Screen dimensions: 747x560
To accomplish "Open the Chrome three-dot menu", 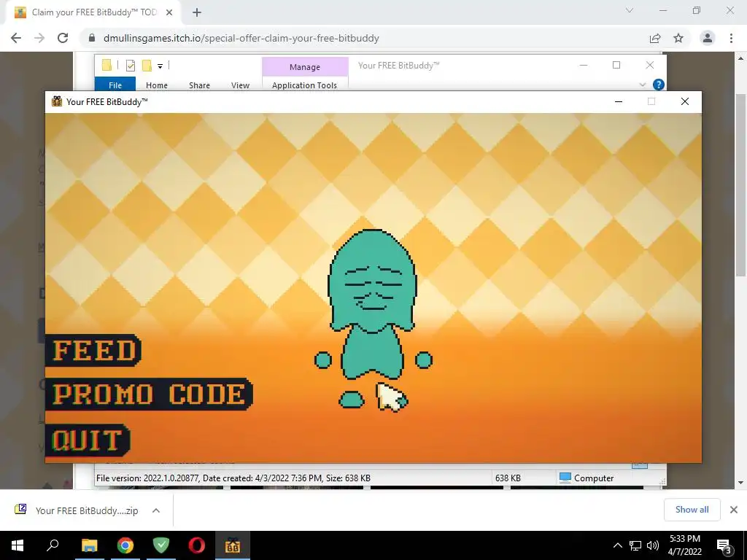I will (x=731, y=38).
